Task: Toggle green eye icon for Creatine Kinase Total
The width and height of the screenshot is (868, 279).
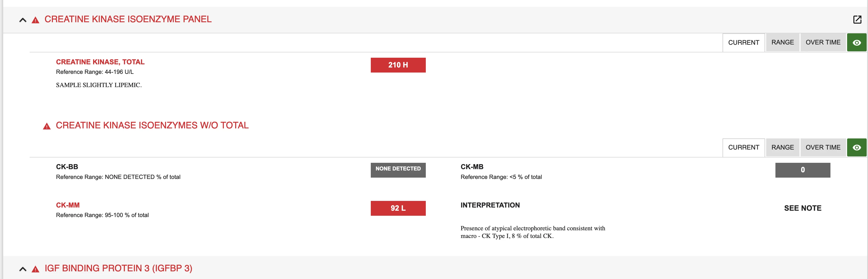Action: click(857, 43)
